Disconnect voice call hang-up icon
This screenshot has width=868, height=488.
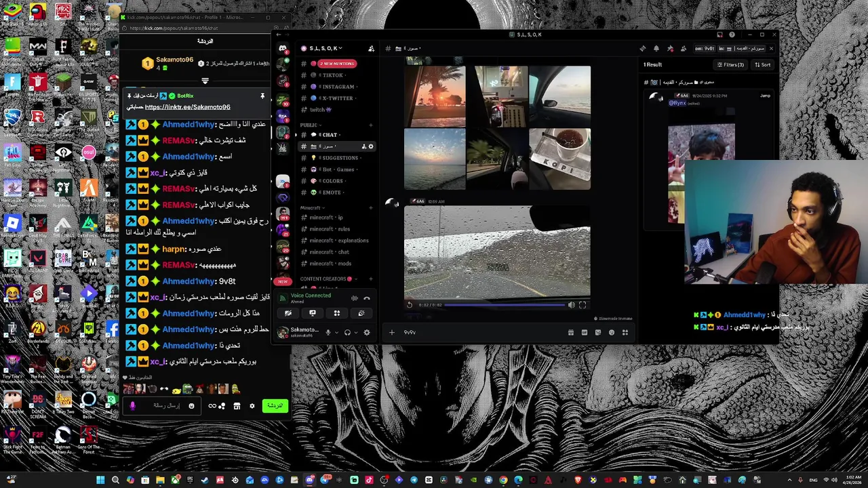tap(367, 298)
